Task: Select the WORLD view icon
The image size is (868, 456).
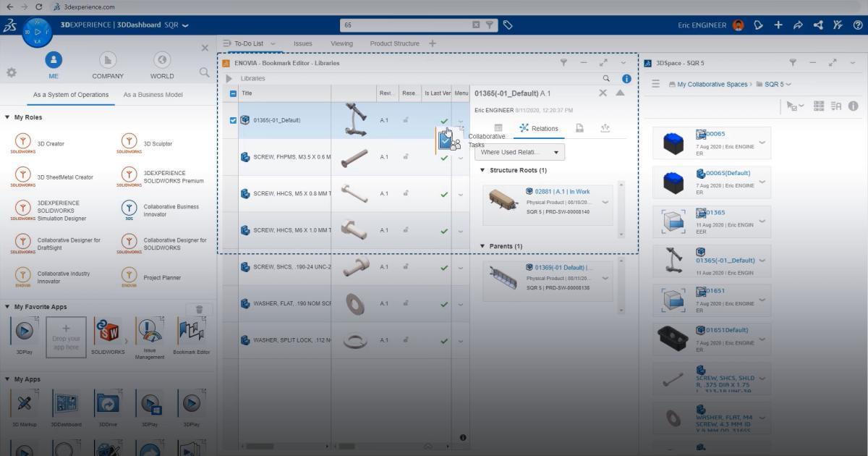Action: [x=162, y=60]
